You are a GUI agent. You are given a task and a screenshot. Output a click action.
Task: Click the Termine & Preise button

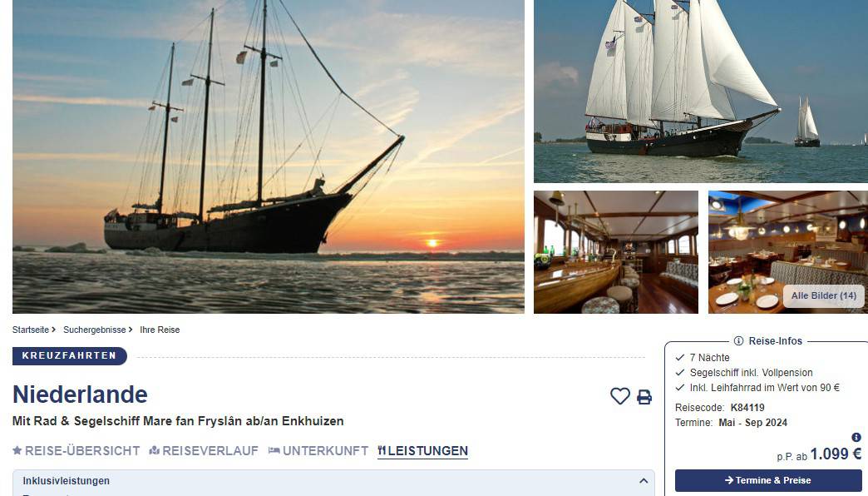click(767, 480)
